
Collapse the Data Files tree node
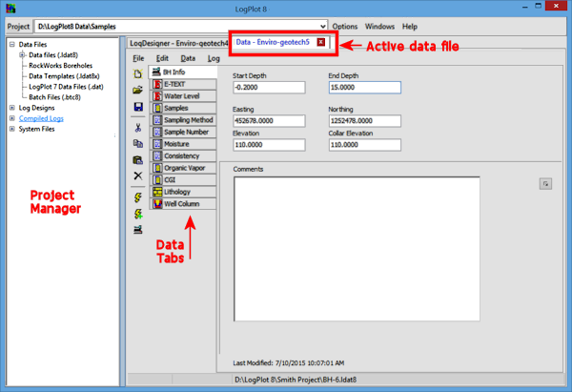pyautogui.click(x=11, y=45)
